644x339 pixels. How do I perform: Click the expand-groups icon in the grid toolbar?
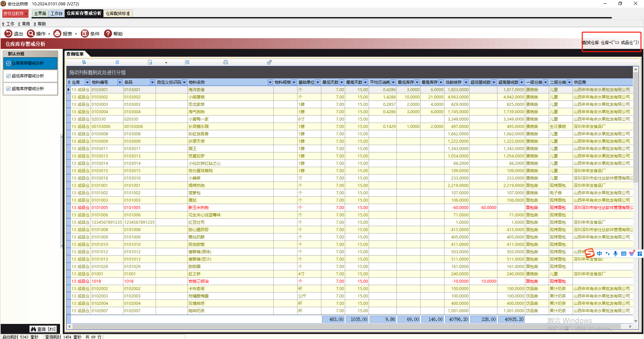point(84,62)
